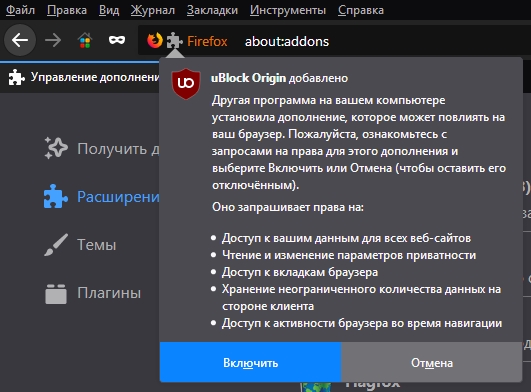Viewport: 531px width, 392px height.
Task: Open the Правка menu
Action: [67, 10]
